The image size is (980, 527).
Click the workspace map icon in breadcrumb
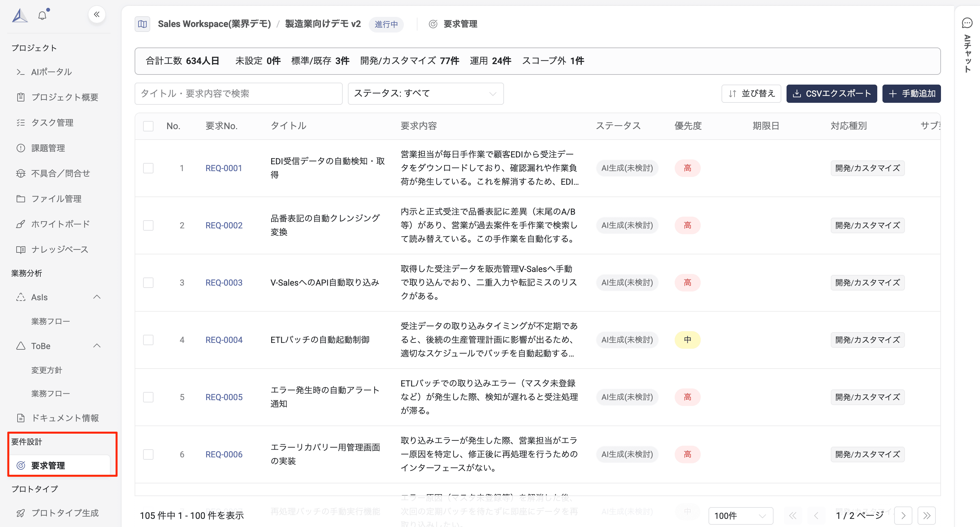click(142, 24)
